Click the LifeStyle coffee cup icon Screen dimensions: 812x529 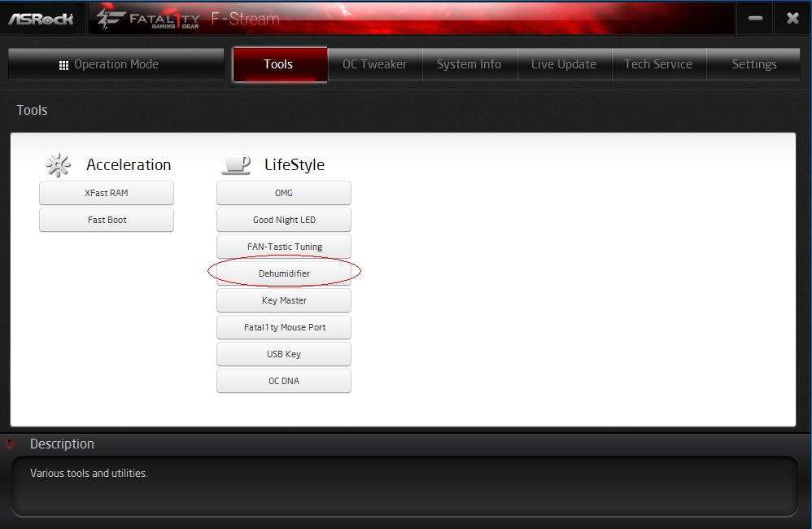coord(236,164)
